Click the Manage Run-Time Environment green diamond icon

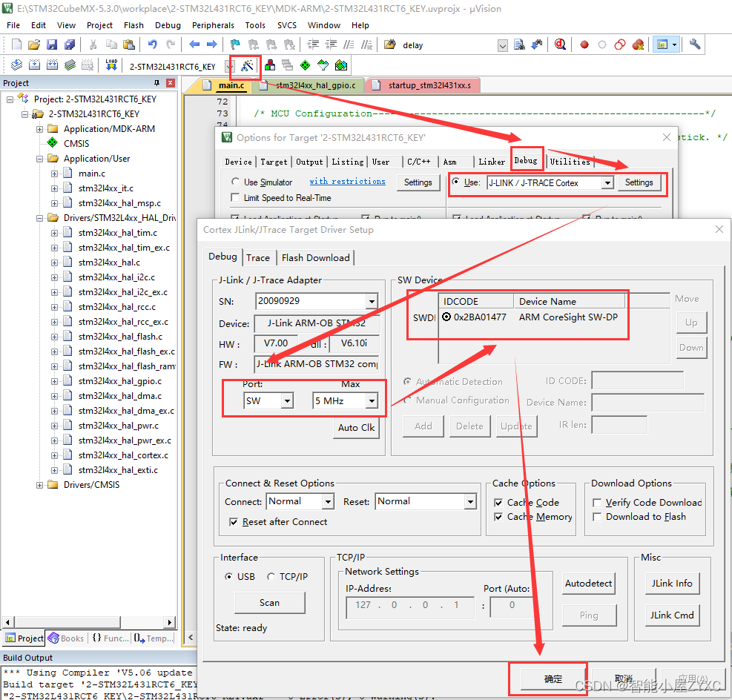306,65
